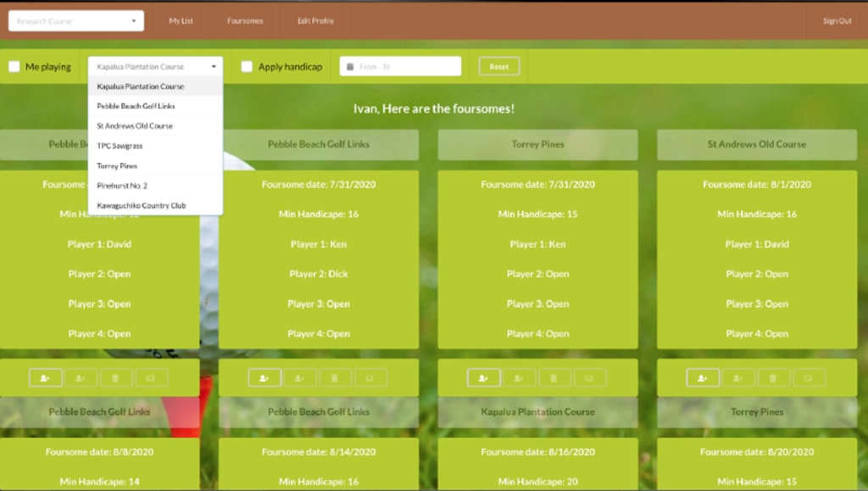Join the Min Handicape 12 foursome with David
Image resolution: width=868 pixels, height=491 pixels.
click(46, 378)
